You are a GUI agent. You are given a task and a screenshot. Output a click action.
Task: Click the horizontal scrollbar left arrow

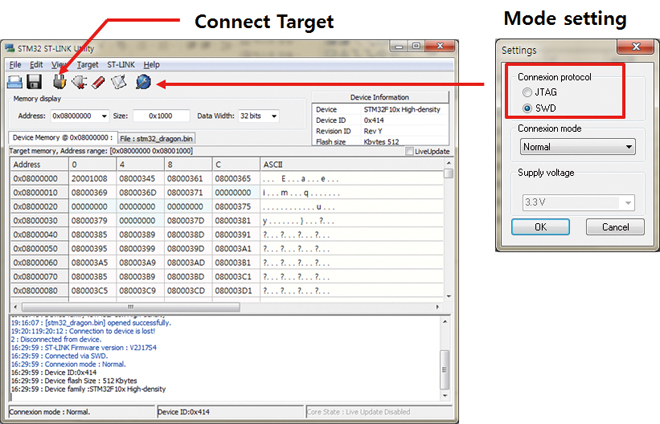[16, 307]
